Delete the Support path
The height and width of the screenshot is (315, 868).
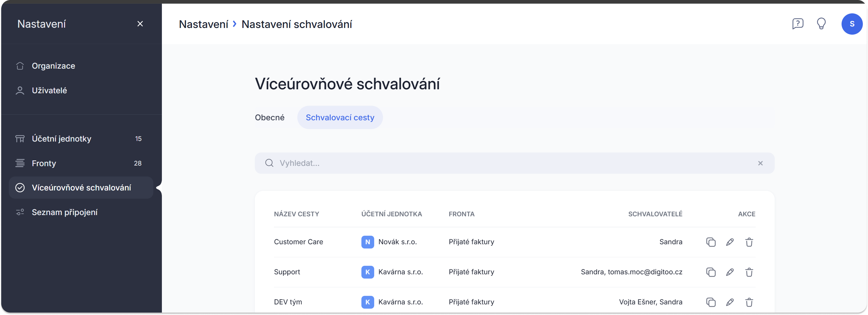pyautogui.click(x=749, y=272)
